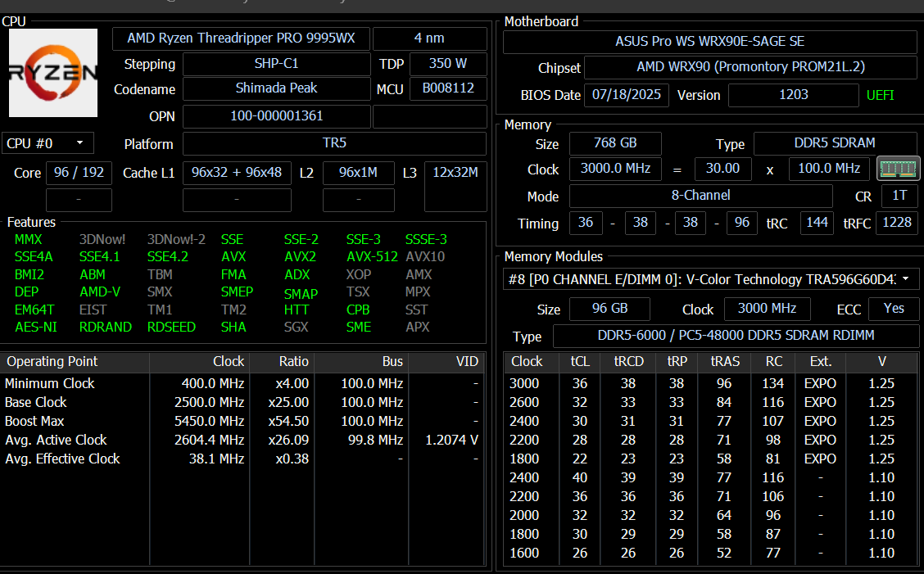Click the 96 / 192 core count field

point(79,173)
